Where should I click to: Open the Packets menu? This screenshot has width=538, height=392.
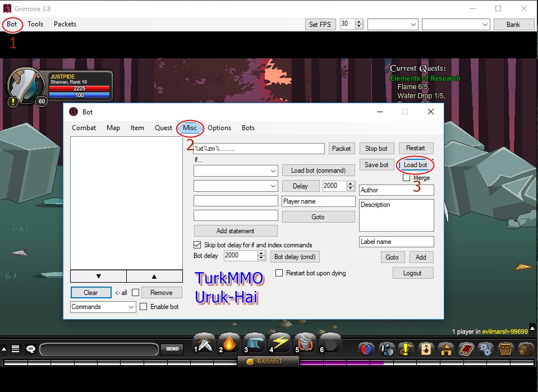point(65,24)
